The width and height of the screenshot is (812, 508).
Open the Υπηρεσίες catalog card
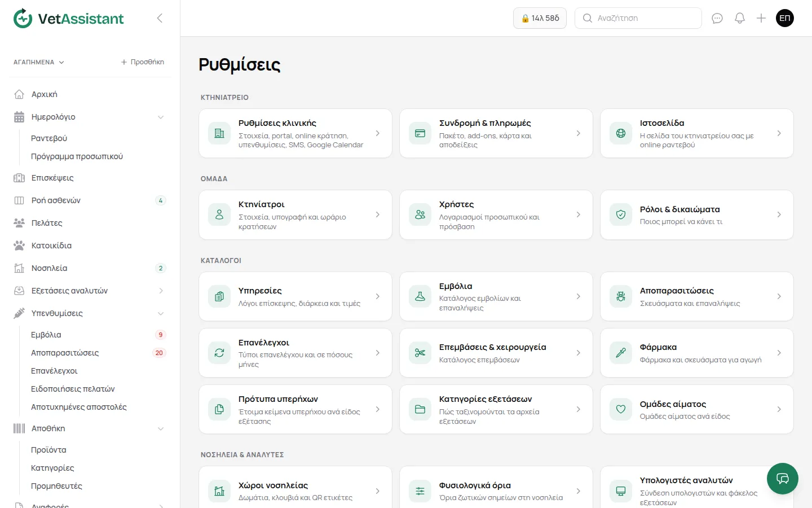295,296
